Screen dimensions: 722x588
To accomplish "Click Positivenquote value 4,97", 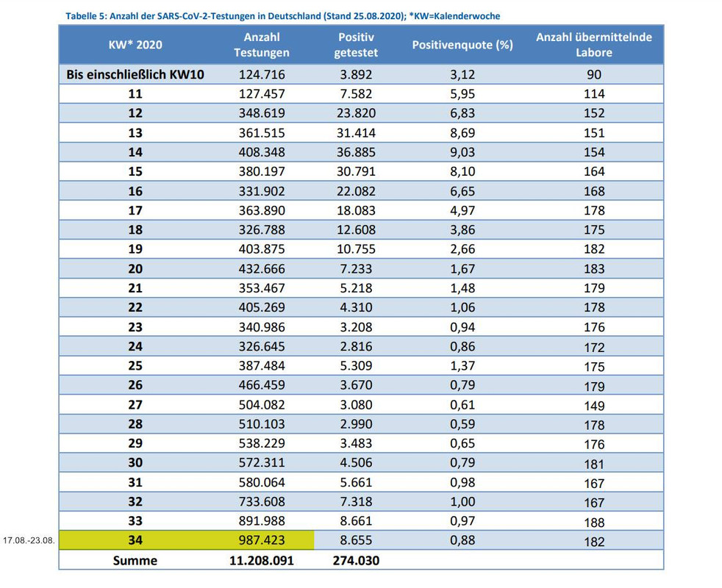I will pyautogui.click(x=462, y=210).
